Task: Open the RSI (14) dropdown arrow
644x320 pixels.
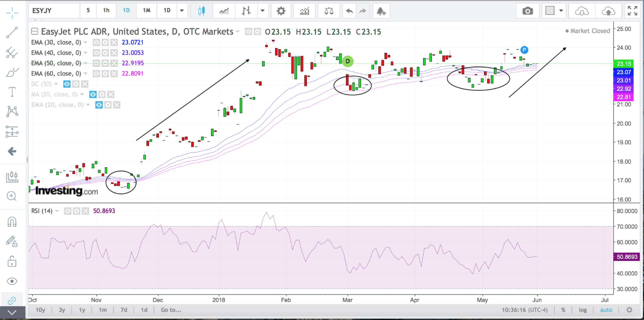Action: [x=57, y=211]
